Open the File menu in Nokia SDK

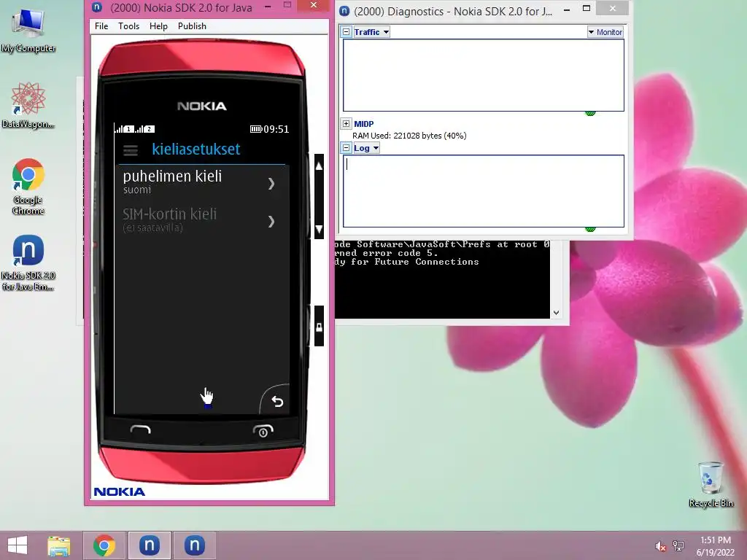(101, 26)
